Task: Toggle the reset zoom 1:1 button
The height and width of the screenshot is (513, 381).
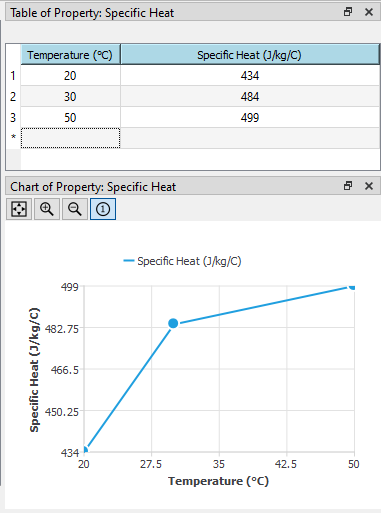Action: click(x=103, y=209)
